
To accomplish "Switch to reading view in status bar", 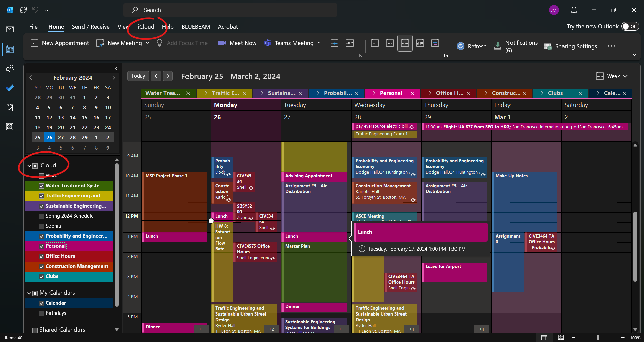I will coord(561,337).
